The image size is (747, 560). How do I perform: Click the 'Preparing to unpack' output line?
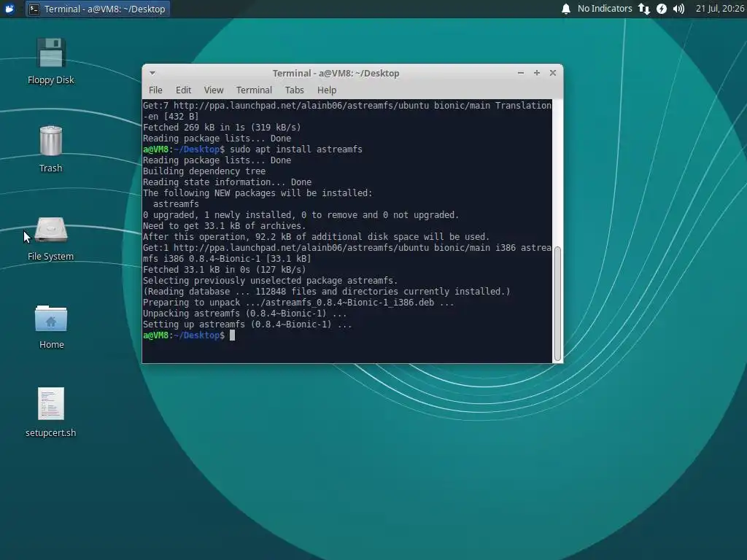[x=298, y=303]
